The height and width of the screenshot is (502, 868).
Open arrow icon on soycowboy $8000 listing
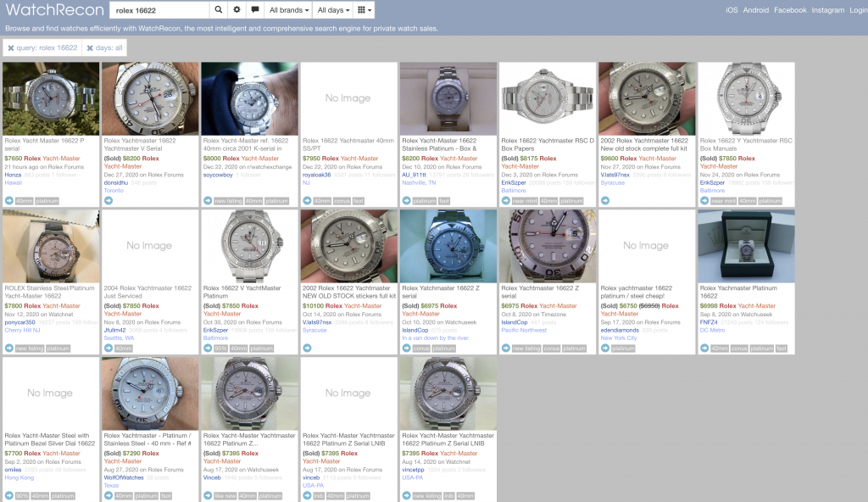[208, 201]
